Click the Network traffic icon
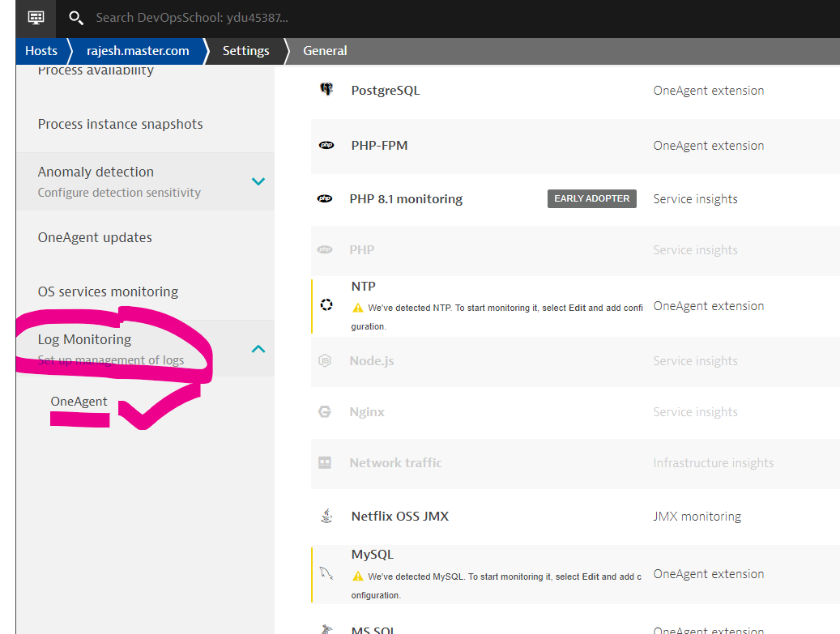 (325, 462)
